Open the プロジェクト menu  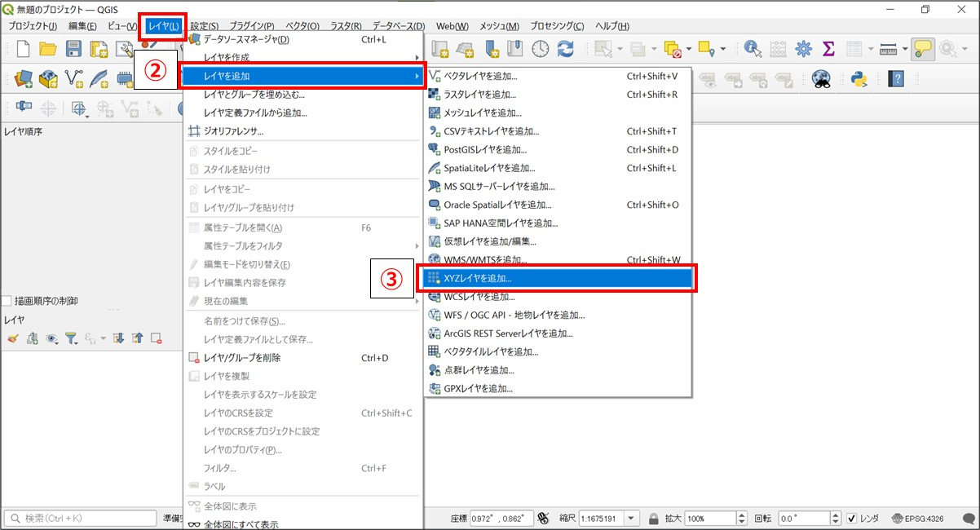[33, 26]
